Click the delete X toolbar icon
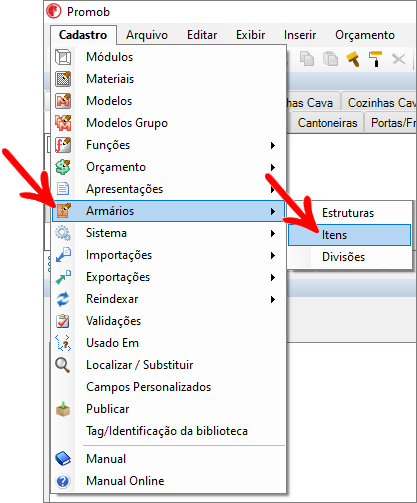This screenshot has width=417, height=503. tap(399, 59)
